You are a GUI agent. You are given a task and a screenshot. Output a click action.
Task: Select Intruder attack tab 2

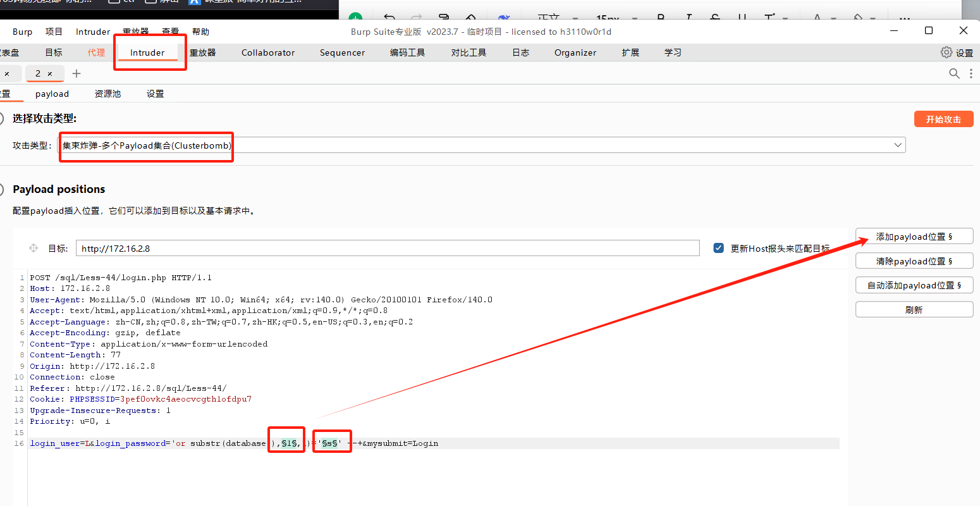click(38, 73)
